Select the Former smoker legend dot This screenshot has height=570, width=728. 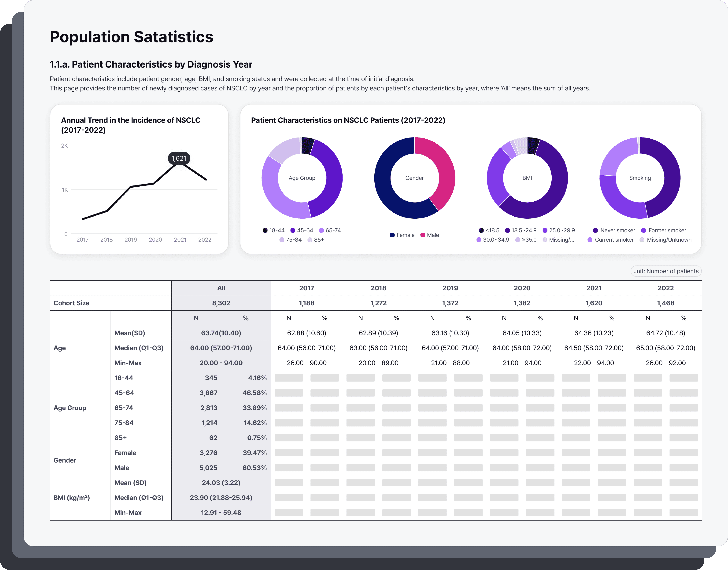click(x=644, y=230)
